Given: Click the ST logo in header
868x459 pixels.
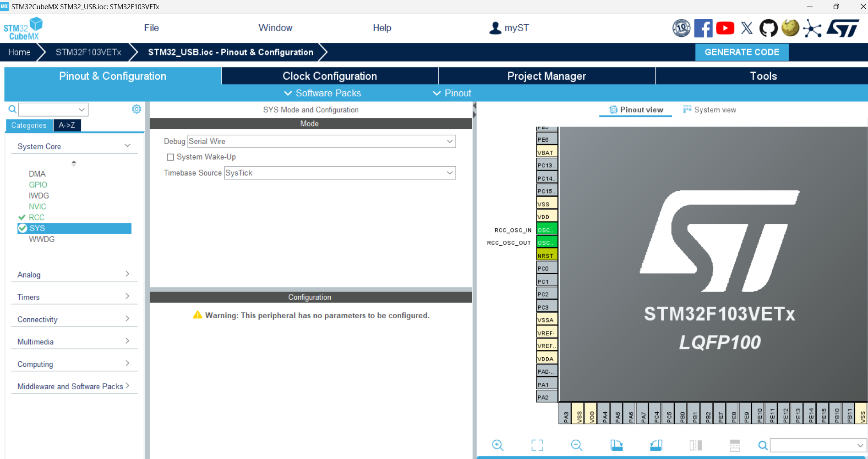Looking at the screenshot, I should 843,28.
